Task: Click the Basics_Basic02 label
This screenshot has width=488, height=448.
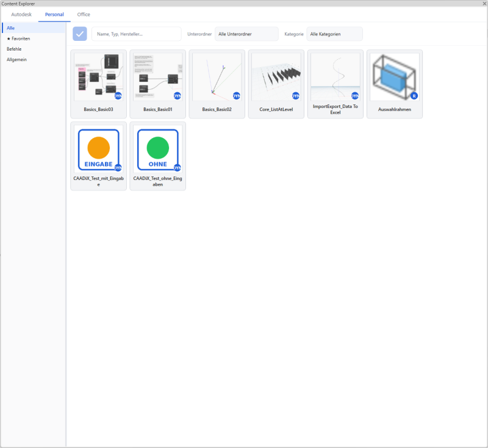Action: click(217, 109)
